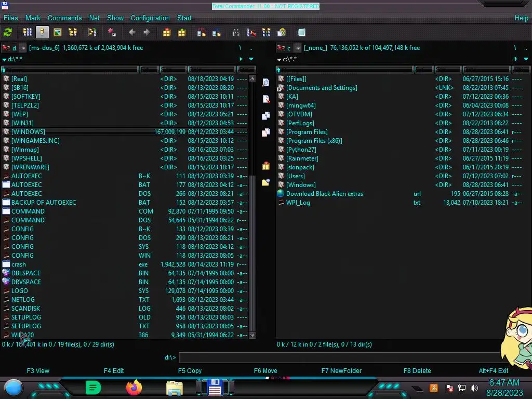Image resolution: width=532 pixels, height=399 pixels.
Task: Click Copy names to clipboard icon
Action: coord(282,33)
